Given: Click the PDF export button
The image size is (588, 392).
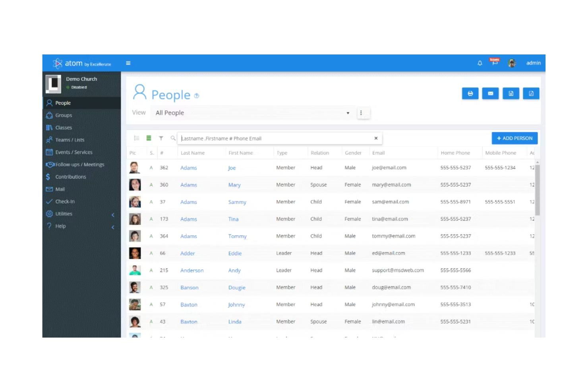Looking at the screenshot, I should click(x=531, y=93).
